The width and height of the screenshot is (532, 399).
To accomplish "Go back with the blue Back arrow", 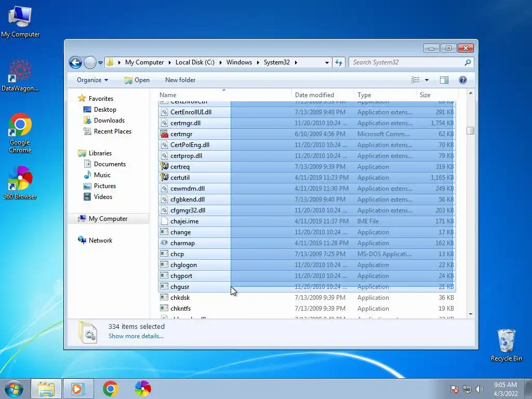I will click(x=75, y=62).
